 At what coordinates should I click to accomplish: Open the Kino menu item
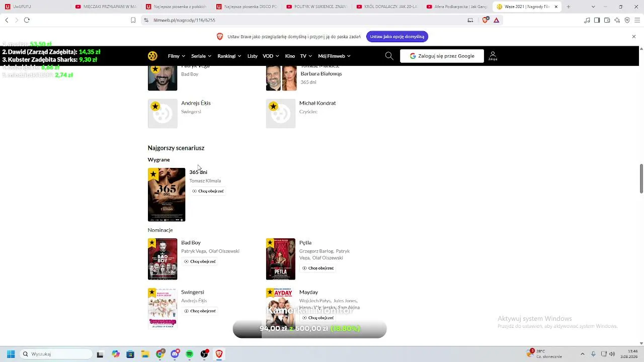pos(290,56)
